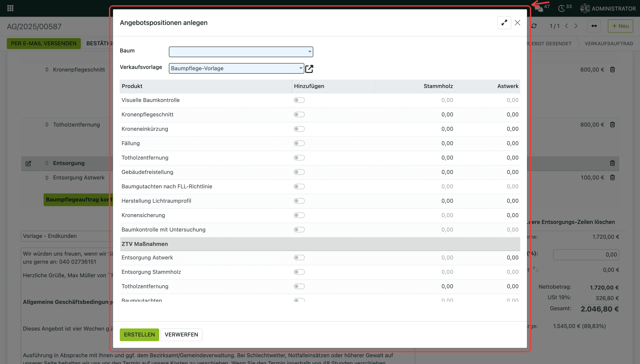640x364 pixels.
Task: Open the Administrator user menu
Action: (608, 8)
